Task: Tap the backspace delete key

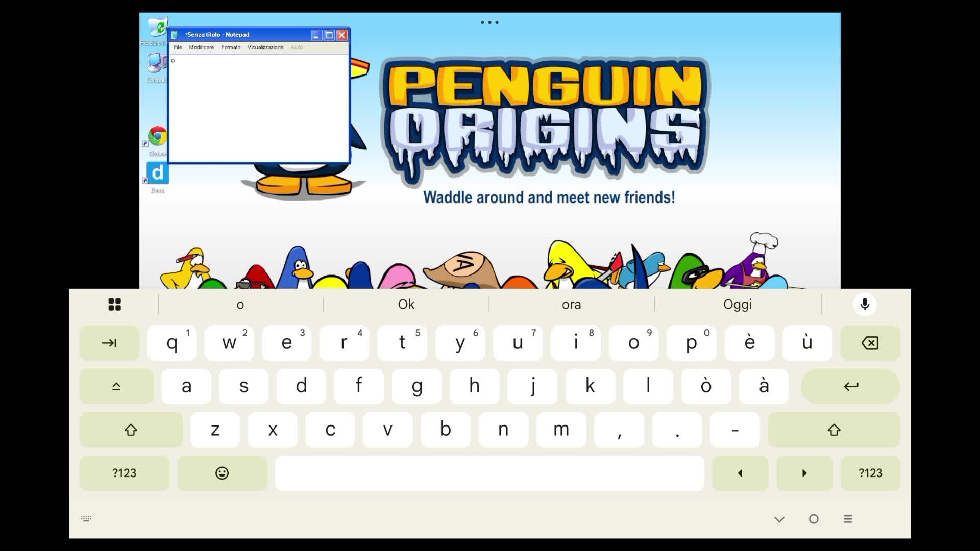Action: coord(870,343)
